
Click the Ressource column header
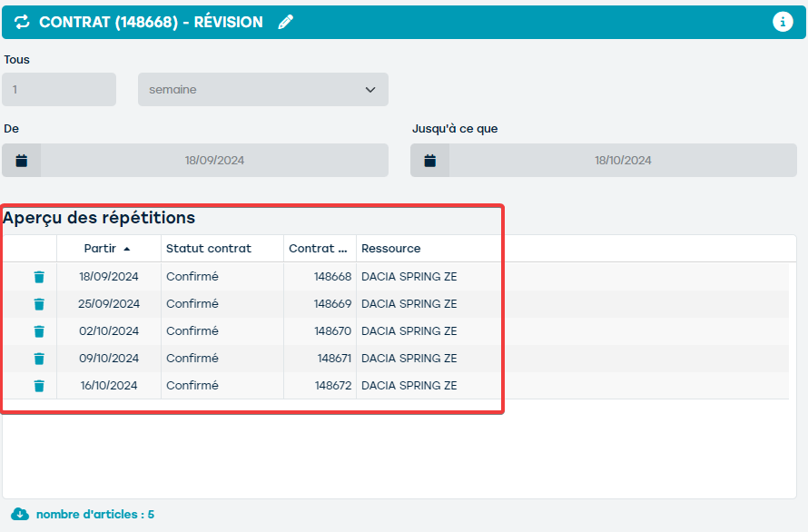point(390,249)
